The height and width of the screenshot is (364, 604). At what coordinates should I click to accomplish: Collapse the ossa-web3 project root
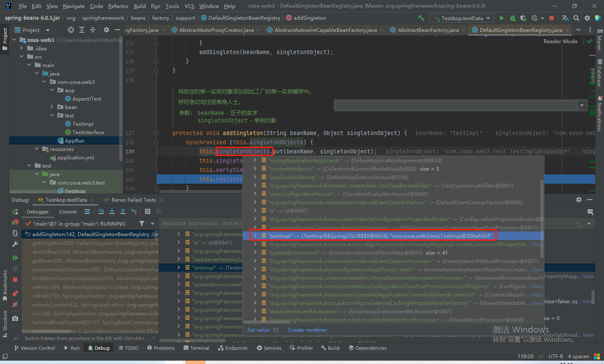point(15,40)
